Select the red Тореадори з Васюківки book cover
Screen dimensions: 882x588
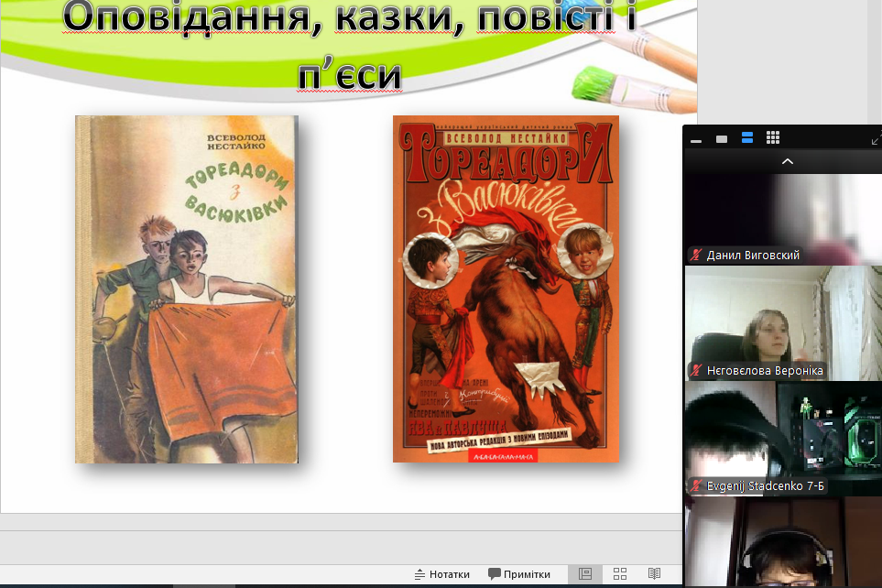click(x=506, y=289)
